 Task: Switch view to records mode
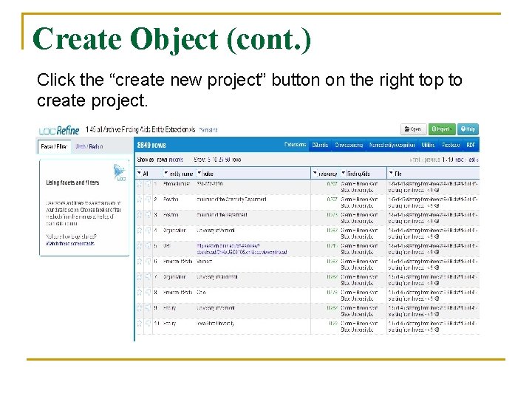coord(174,160)
